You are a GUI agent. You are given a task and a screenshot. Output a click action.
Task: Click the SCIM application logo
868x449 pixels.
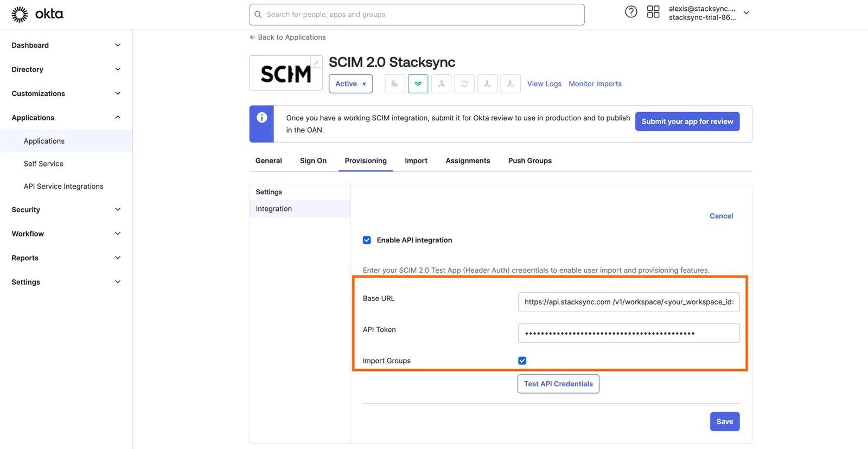tap(286, 73)
